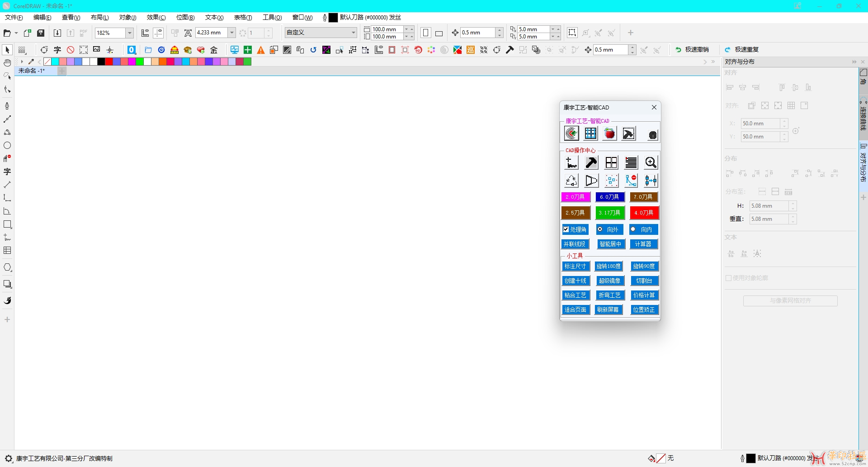Open the zoom level 182% dropdown
868x467 pixels.
click(130, 33)
